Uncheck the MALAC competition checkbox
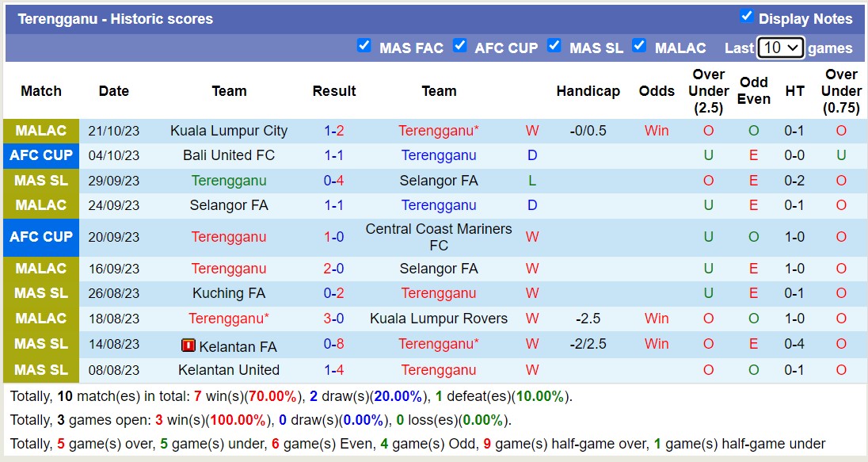This screenshot has width=868, height=462. [639, 46]
